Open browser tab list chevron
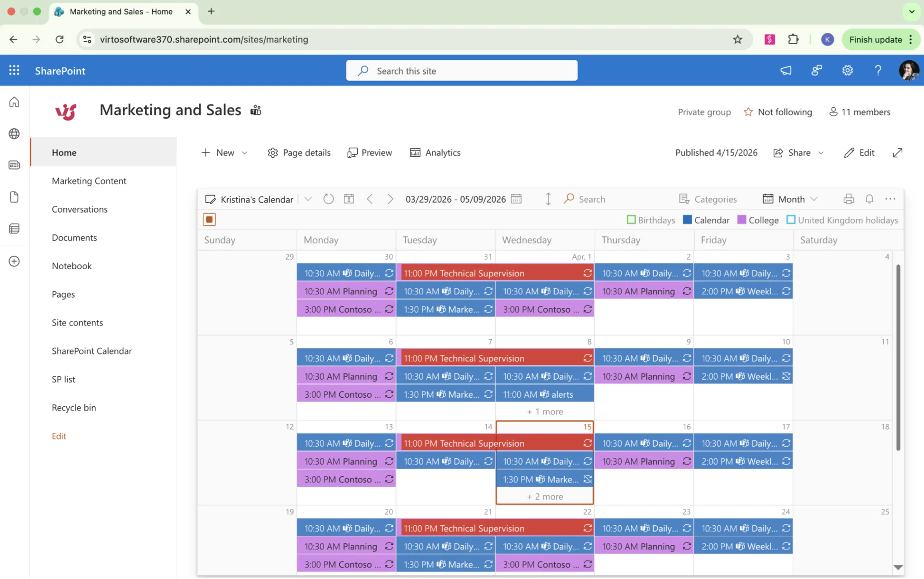The width and height of the screenshot is (924, 579). point(912,11)
